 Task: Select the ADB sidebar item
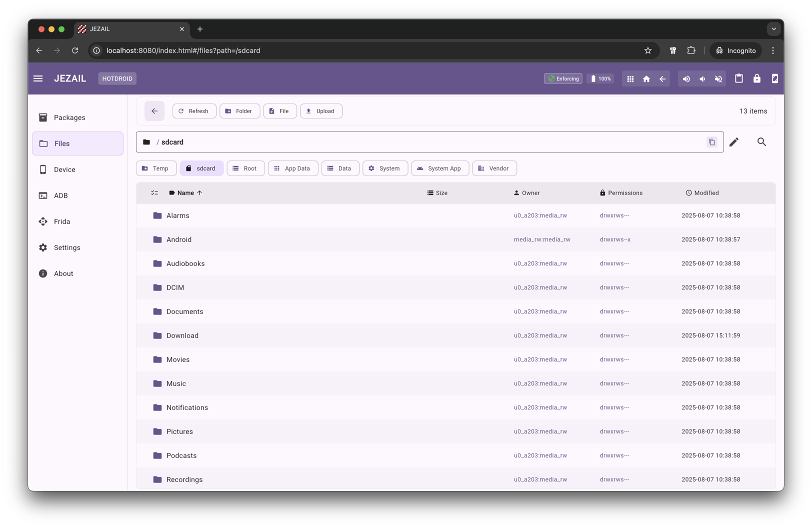click(x=60, y=195)
